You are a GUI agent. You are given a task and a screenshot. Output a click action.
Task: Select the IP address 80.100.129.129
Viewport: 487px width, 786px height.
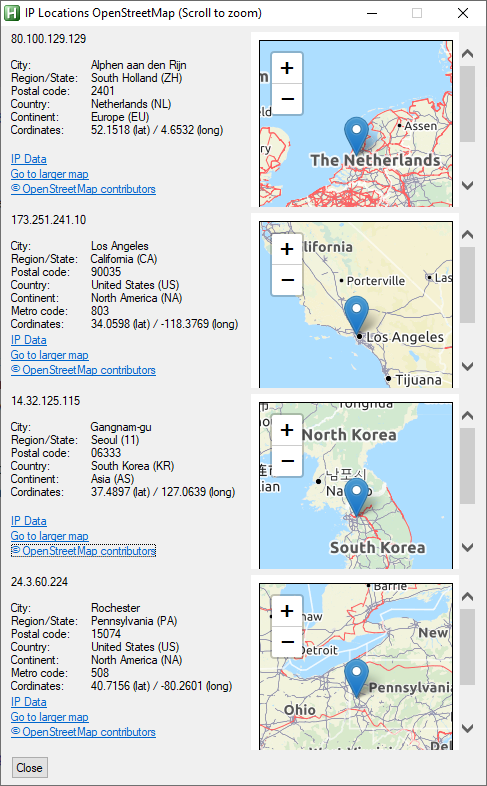pyautogui.click(x=49, y=39)
